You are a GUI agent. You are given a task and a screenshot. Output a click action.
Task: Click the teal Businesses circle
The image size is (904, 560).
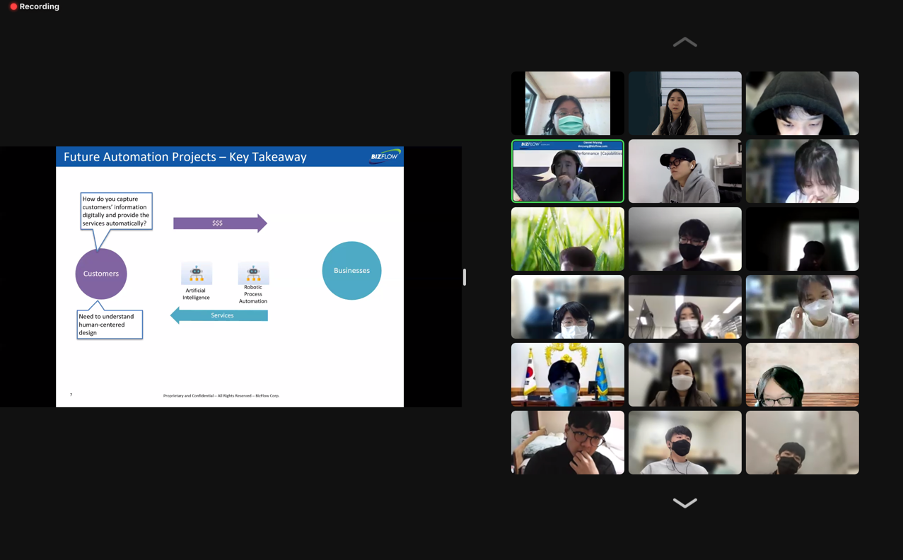[352, 270]
